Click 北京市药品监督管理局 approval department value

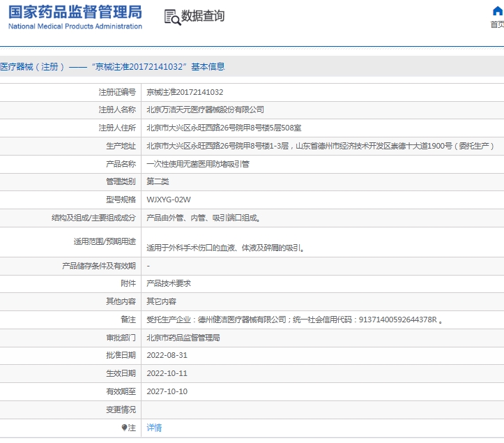coord(183,338)
